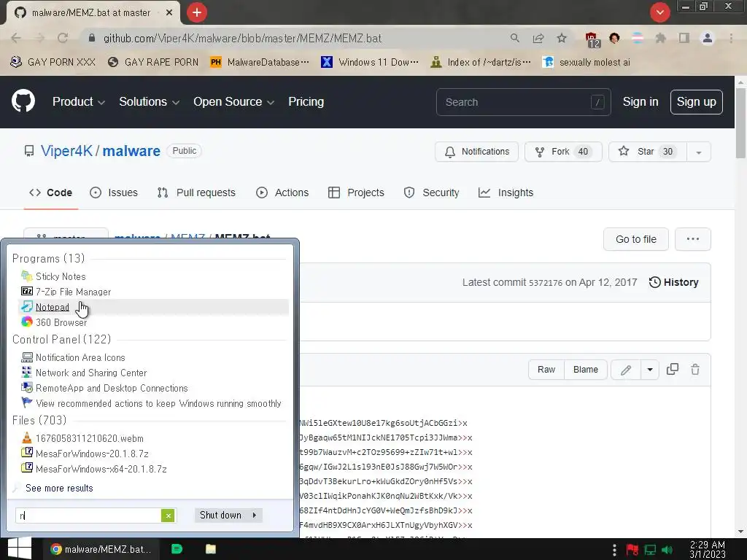Screen dimensions: 747x560
Task: Click the zoom magnifier icon in the address bar
Action: (x=514, y=38)
